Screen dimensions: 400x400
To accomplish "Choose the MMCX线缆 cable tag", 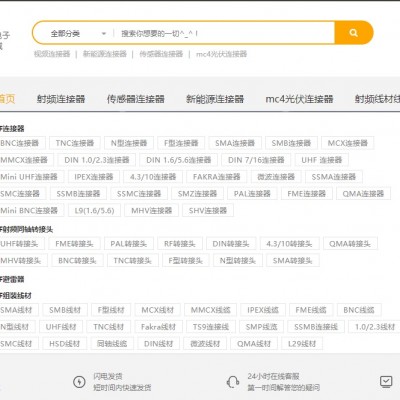I will click(x=211, y=310).
